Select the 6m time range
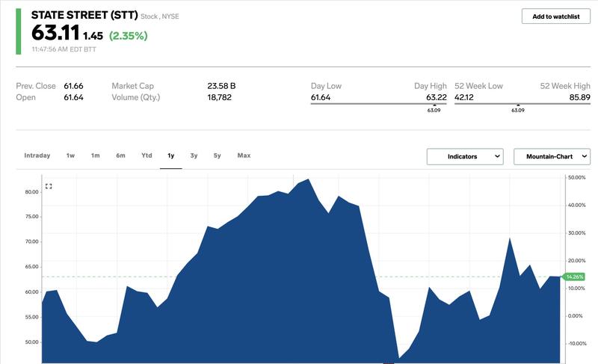This screenshot has height=364, width=598. [x=120, y=155]
